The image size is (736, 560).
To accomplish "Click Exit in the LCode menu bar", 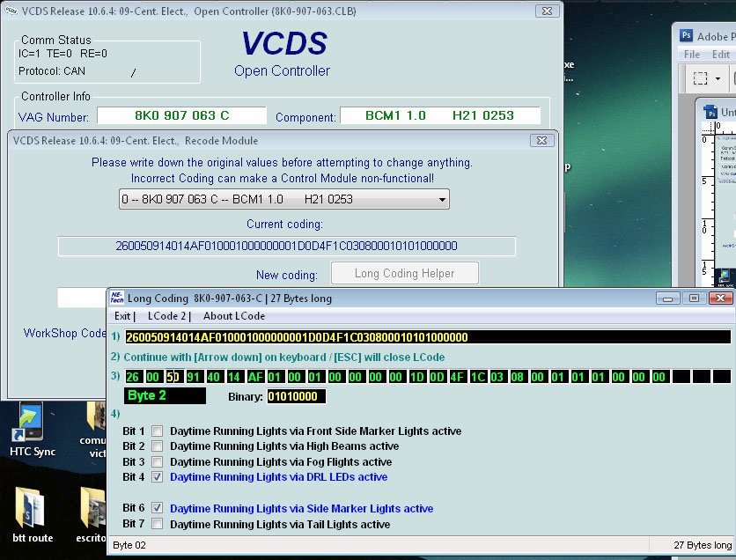I will point(122,316).
